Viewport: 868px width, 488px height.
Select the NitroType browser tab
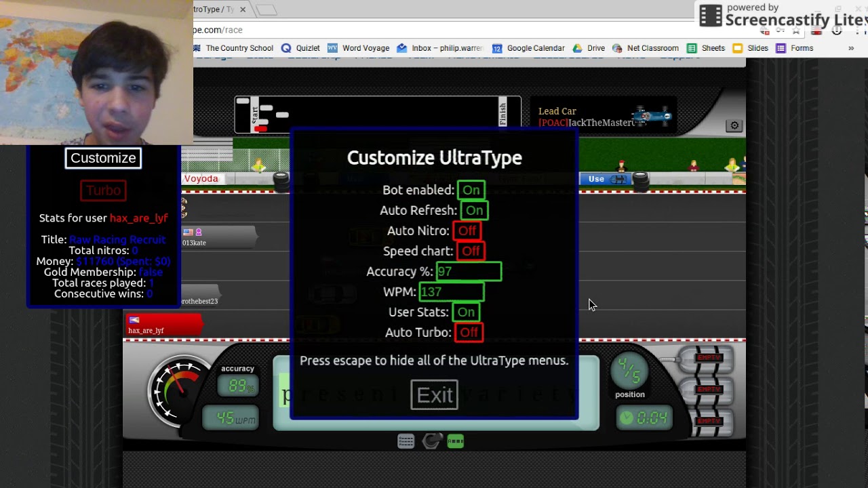pyautogui.click(x=217, y=9)
